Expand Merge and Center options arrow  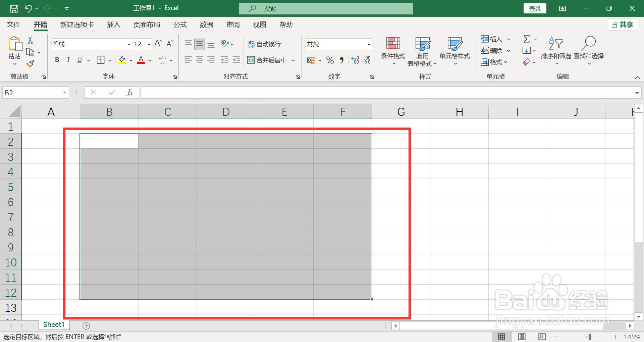293,60
